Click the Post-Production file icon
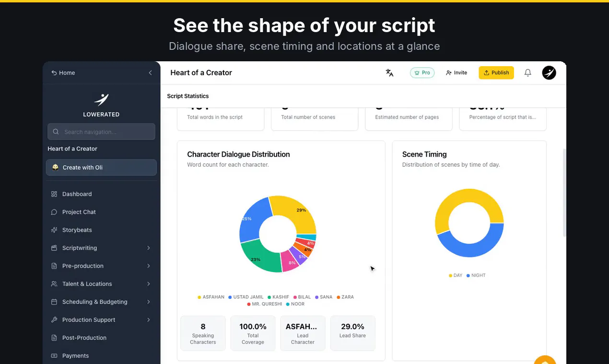The image size is (609, 364). tap(54, 338)
